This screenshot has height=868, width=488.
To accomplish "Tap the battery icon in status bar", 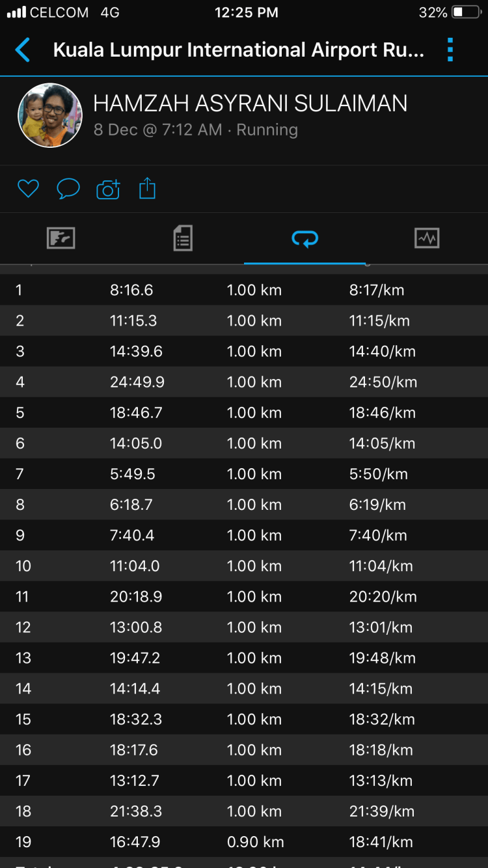I will [467, 12].
